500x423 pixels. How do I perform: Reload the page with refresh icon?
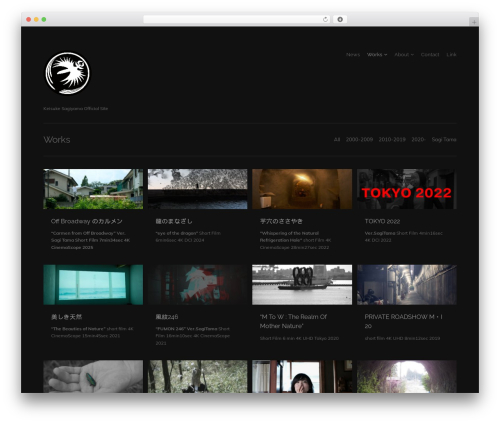pyautogui.click(x=325, y=19)
